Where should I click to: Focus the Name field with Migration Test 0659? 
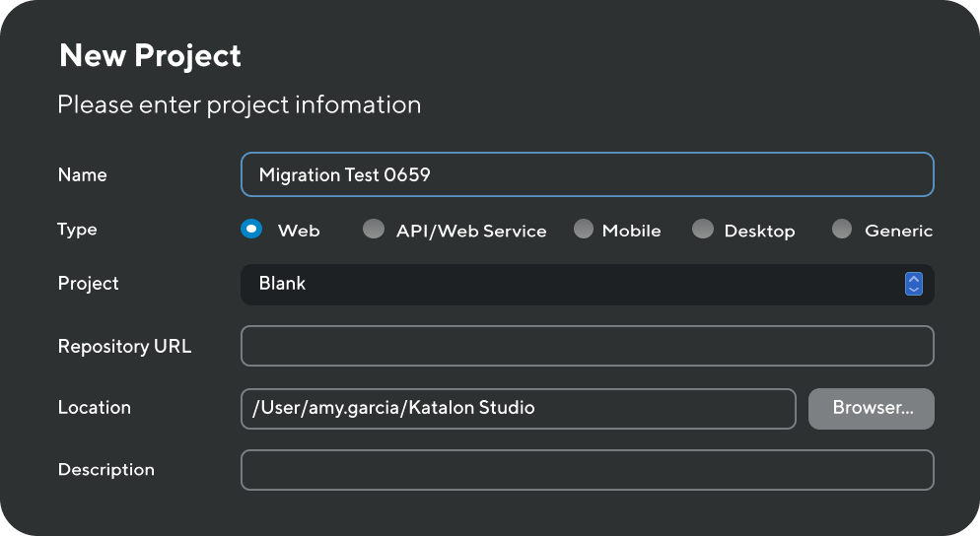point(588,174)
